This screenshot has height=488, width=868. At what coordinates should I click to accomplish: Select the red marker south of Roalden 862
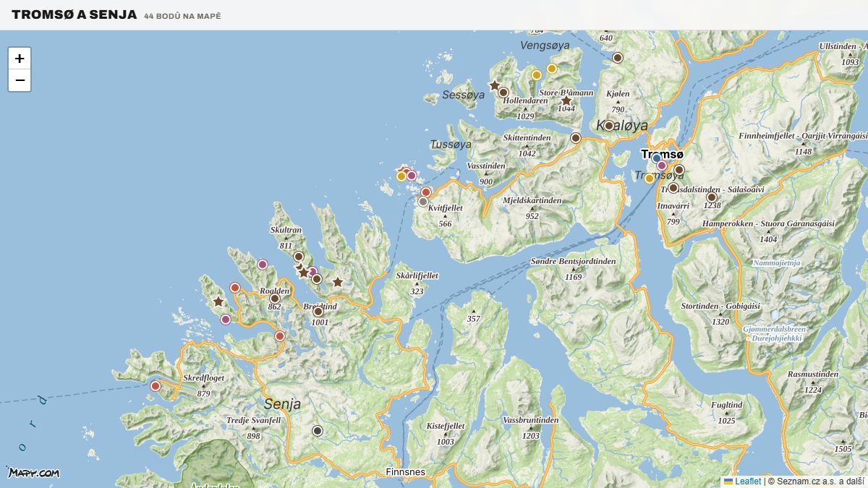(280, 336)
